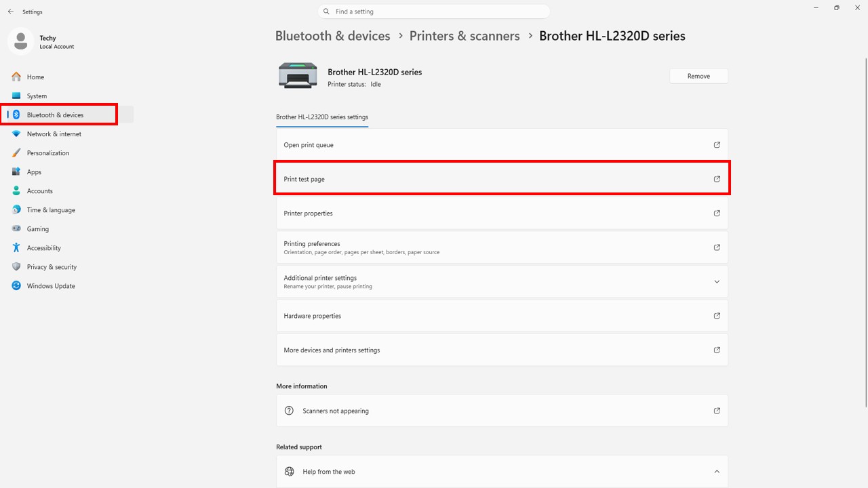Select the Network & internet icon
The image size is (868, 488).
pyautogui.click(x=16, y=134)
